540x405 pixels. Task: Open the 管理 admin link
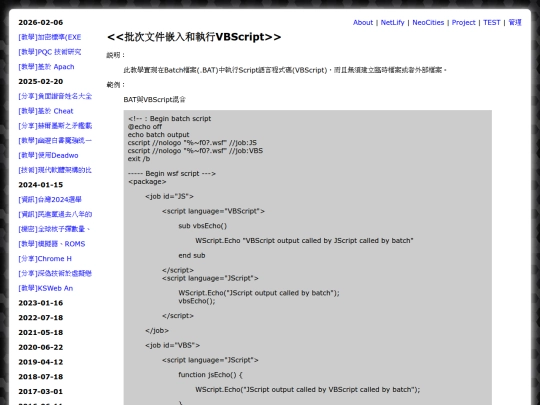tap(515, 22)
